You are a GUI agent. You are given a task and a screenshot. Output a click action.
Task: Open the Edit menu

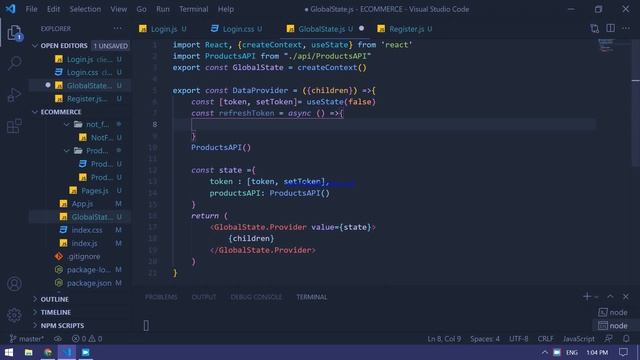click(53, 9)
